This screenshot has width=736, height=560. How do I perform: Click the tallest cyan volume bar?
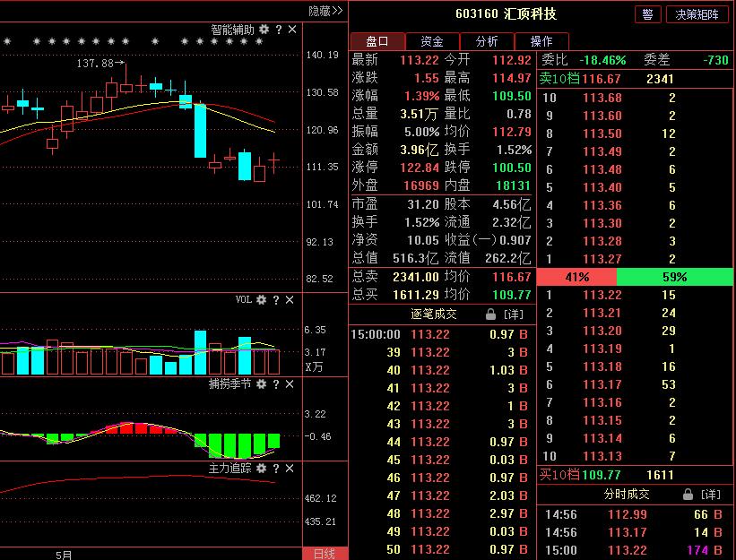pyautogui.click(x=201, y=352)
